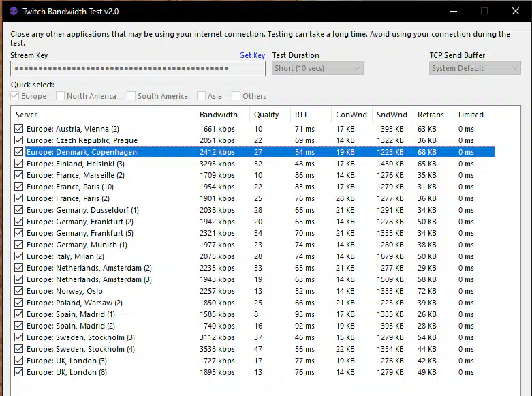532x396 pixels.
Task: Uncheck the Austria, Vienna (2) server
Action: coord(19,129)
